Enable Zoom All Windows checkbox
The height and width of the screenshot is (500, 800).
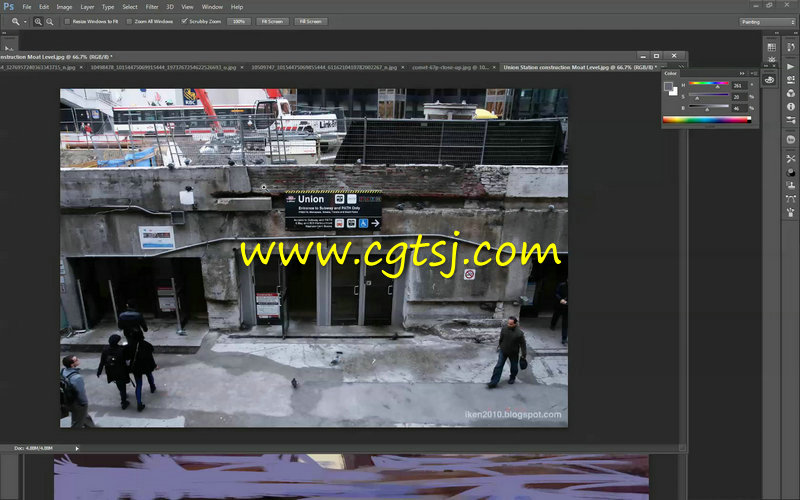129,21
